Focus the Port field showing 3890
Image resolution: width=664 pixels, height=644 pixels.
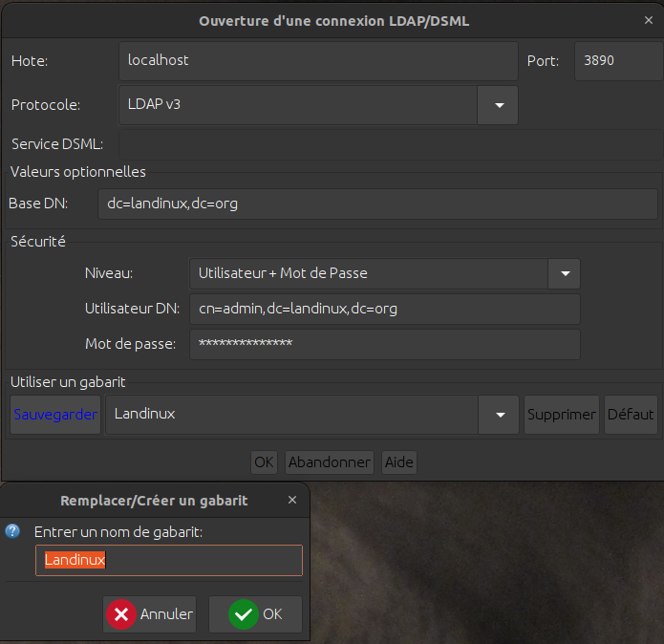[616, 60]
